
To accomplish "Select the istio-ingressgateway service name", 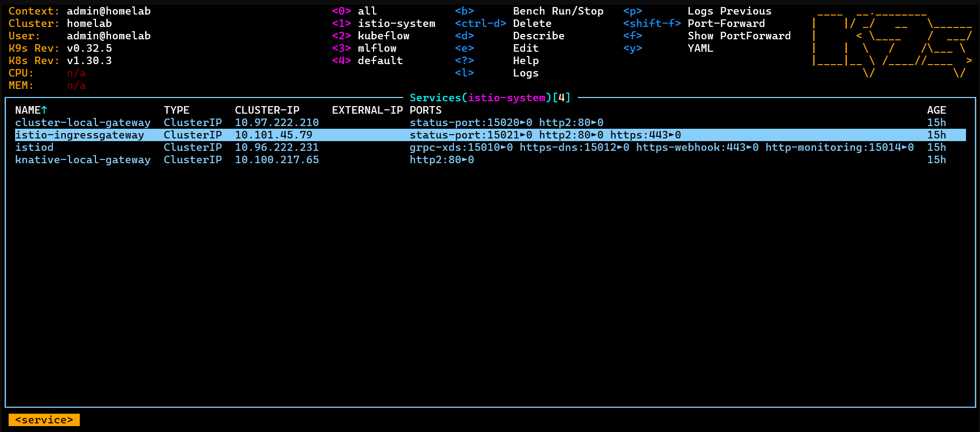I will [80, 135].
